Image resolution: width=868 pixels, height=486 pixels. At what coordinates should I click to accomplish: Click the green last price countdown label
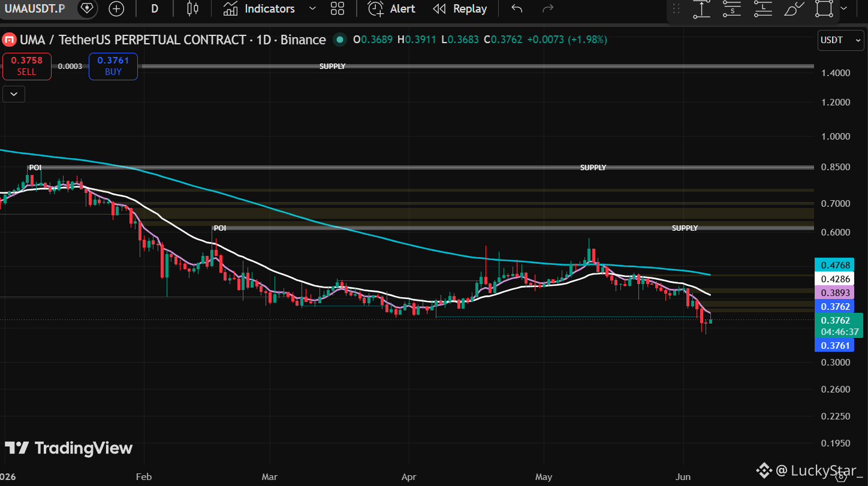pyautogui.click(x=840, y=325)
